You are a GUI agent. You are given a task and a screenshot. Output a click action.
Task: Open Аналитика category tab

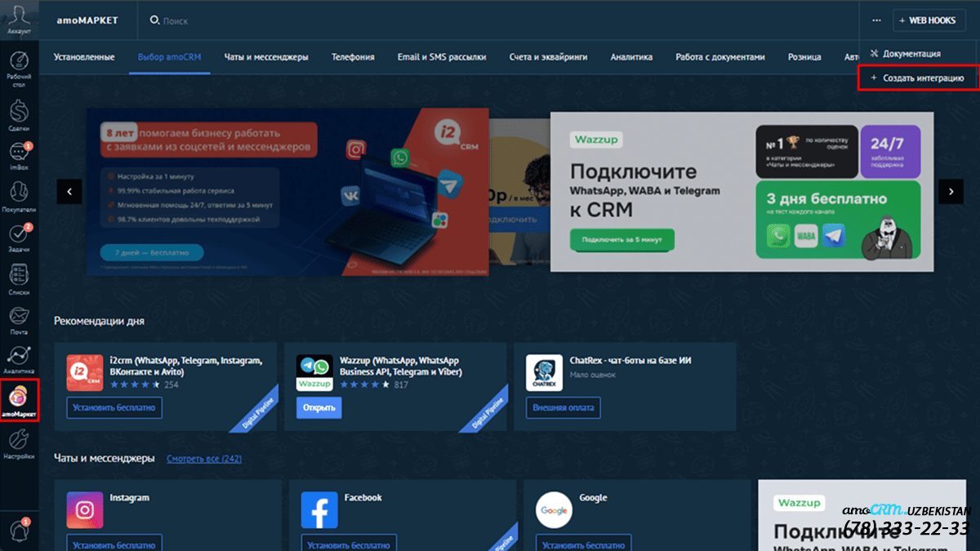pyautogui.click(x=631, y=57)
